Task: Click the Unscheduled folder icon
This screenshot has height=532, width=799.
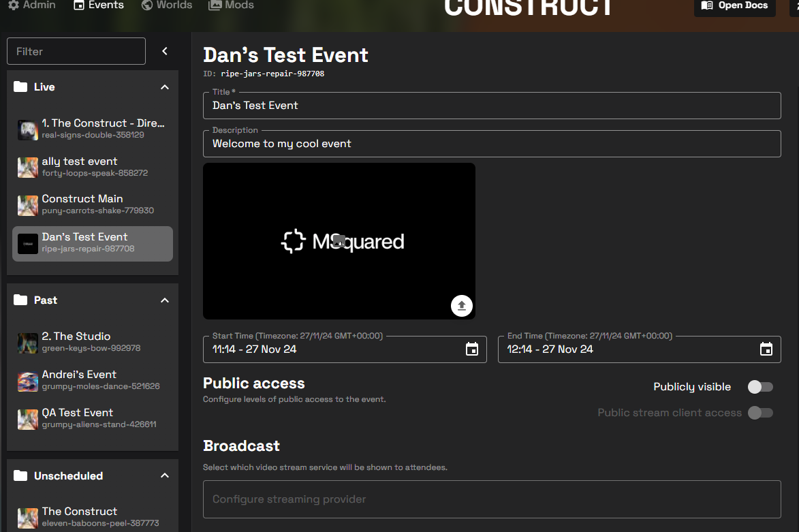Action: coord(21,476)
